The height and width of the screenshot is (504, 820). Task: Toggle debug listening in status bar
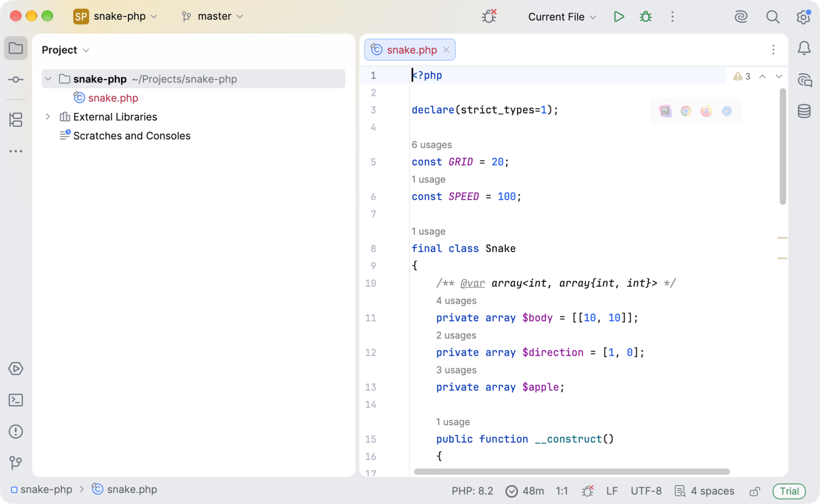tap(587, 491)
